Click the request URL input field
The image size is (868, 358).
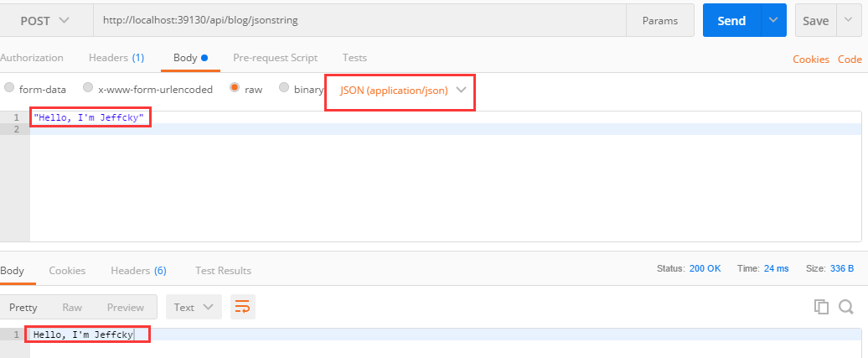[359, 20]
